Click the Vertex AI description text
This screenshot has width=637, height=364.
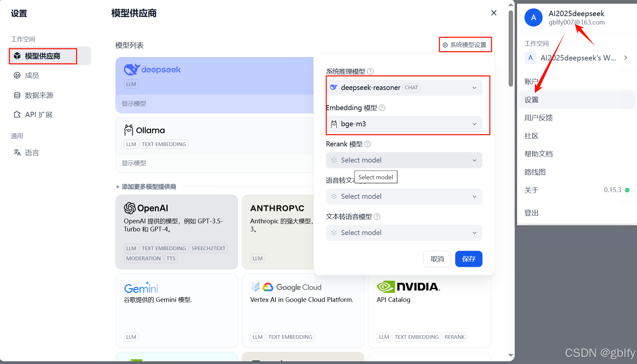(x=302, y=300)
